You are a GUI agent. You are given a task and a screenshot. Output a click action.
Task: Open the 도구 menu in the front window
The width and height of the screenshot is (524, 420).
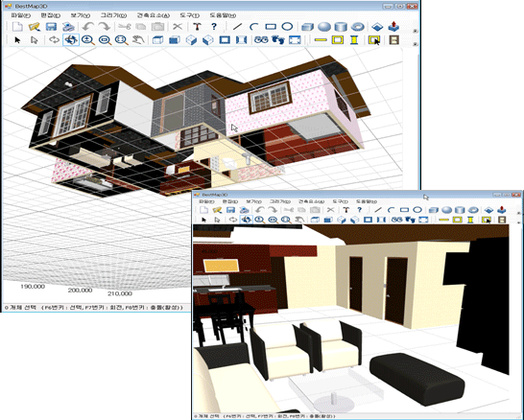[x=341, y=201]
